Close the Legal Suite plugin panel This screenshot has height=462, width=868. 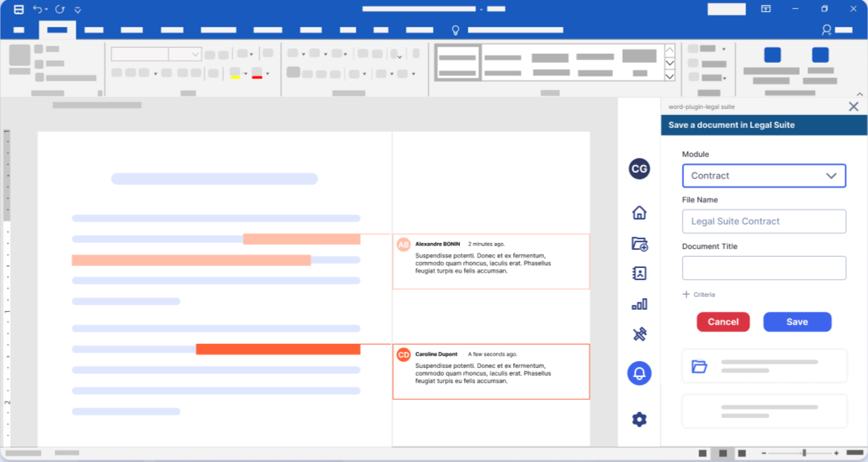pyautogui.click(x=854, y=107)
